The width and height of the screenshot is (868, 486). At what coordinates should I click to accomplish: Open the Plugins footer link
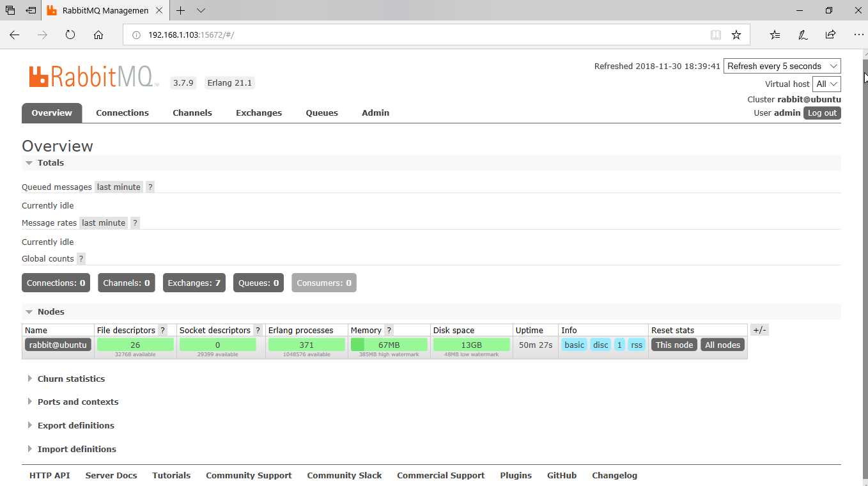(x=516, y=476)
